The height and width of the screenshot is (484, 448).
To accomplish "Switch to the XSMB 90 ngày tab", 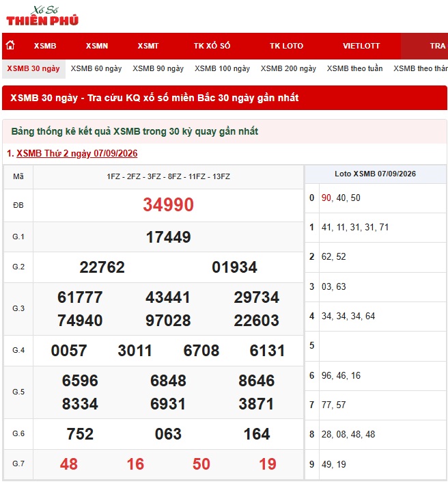I will 158,68.
